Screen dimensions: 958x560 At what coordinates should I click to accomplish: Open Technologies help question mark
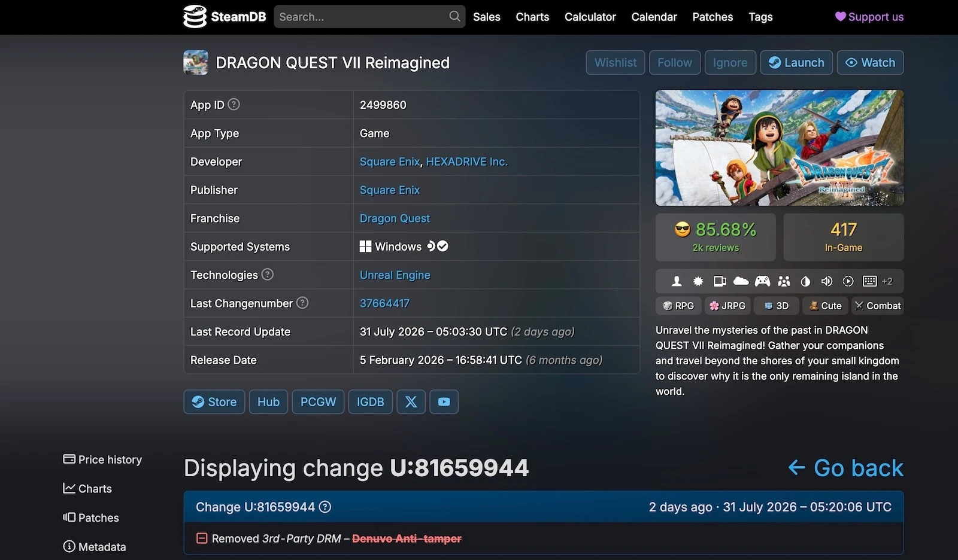pyautogui.click(x=268, y=275)
